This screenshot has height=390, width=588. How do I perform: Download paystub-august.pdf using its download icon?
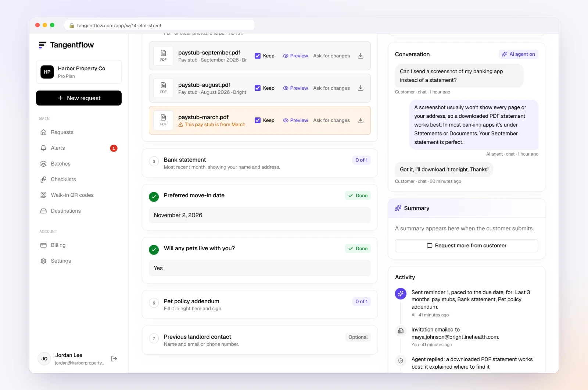click(x=361, y=88)
